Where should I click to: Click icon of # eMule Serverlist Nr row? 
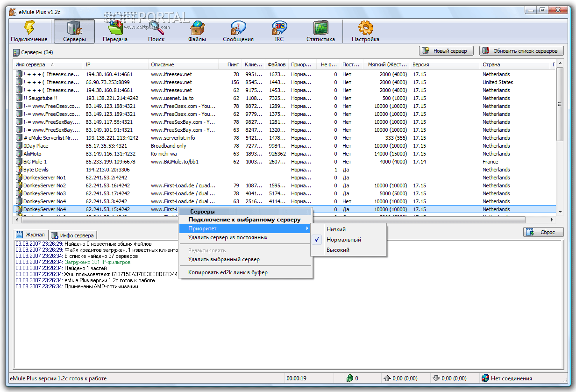[19, 138]
